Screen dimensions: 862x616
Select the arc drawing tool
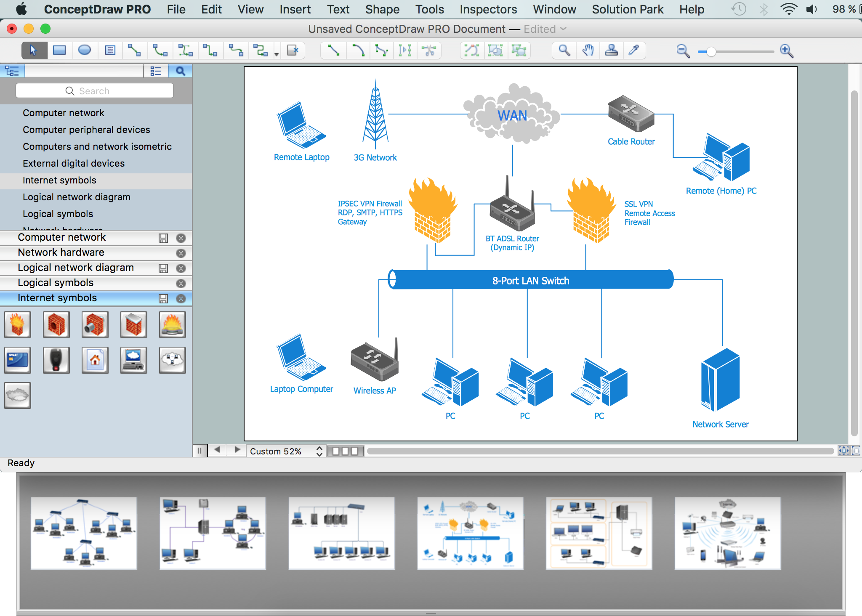coord(358,50)
